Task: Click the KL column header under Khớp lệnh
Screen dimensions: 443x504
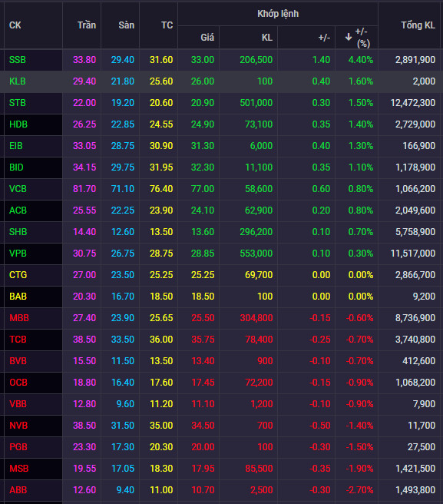Action: pyautogui.click(x=267, y=38)
